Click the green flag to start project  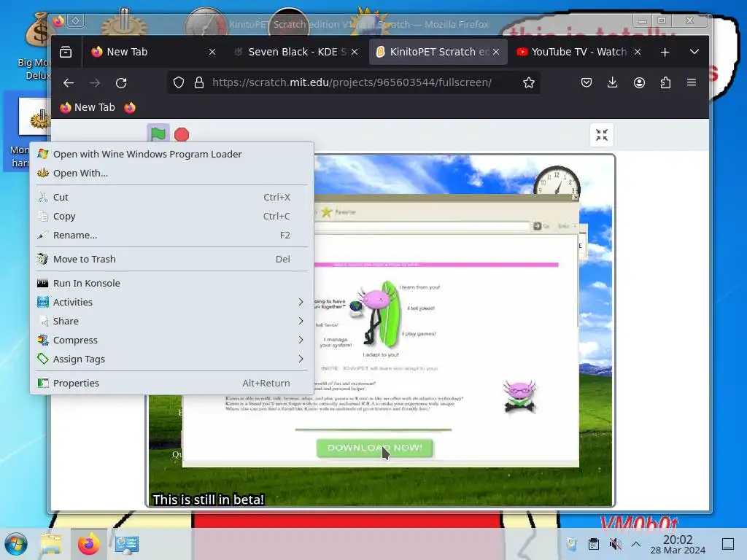(x=158, y=134)
